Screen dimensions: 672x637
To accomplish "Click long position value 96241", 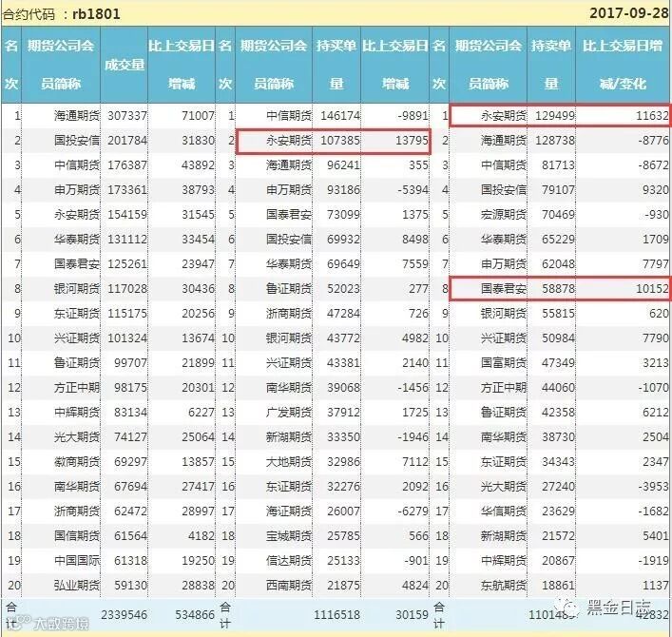I will (344, 165).
